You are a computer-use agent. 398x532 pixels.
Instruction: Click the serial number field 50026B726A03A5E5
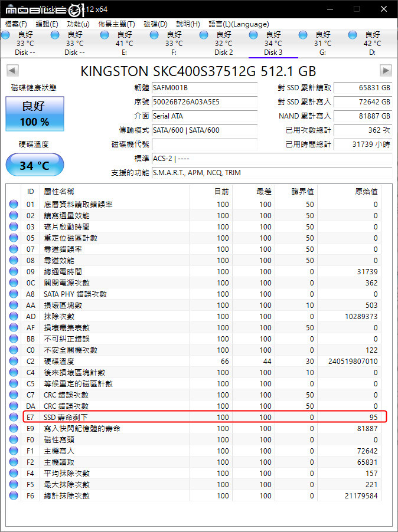204,102
